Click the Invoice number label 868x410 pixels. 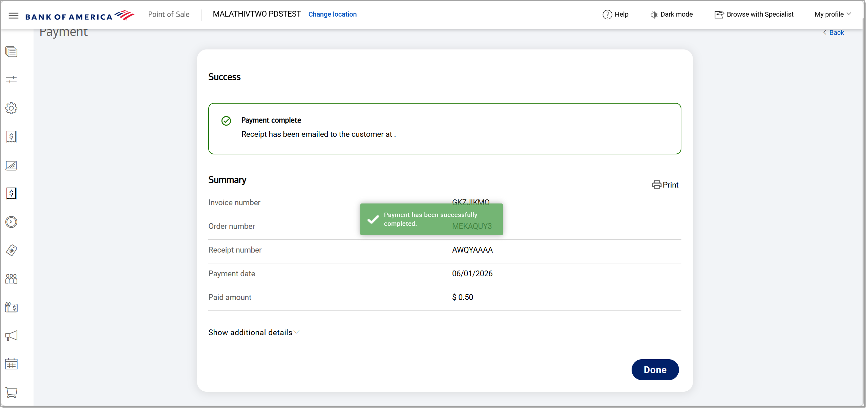click(234, 202)
